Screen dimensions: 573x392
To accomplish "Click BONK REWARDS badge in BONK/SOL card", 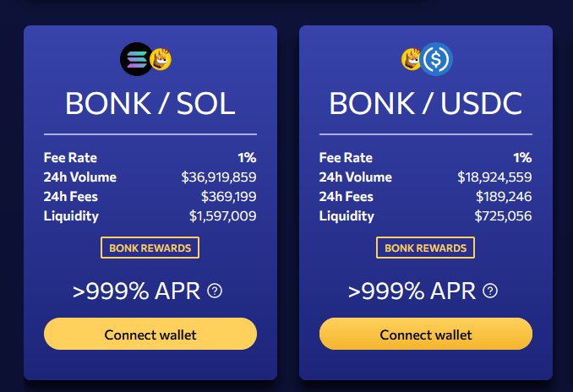I will [150, 248].
